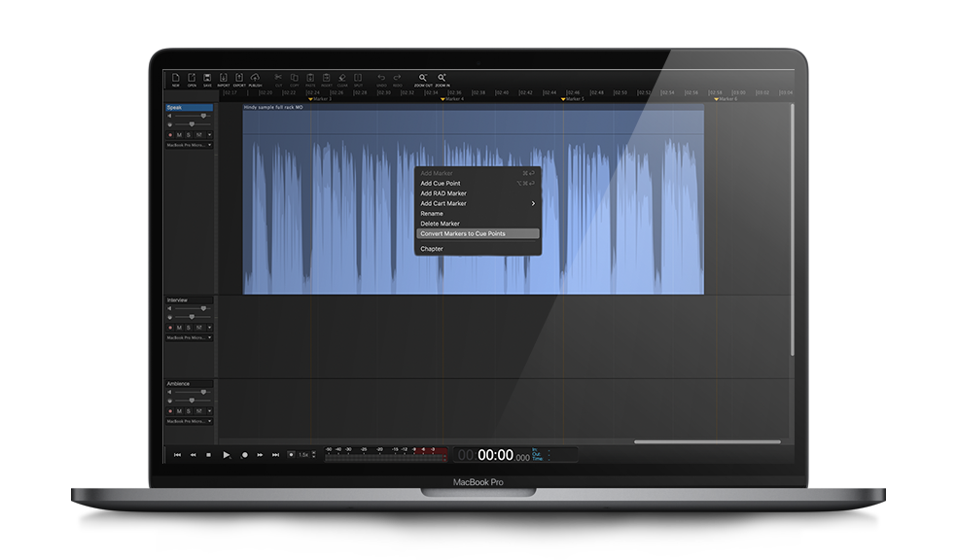957x560 pixels.
Task: Solo the Interview track
Action: [x=189, y=328]
